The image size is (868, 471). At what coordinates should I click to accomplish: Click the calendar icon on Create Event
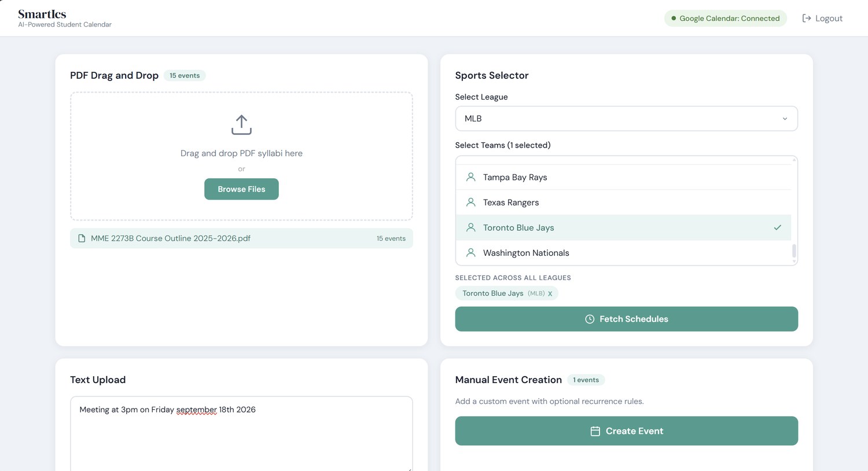pyautogui.click(x=595, y=431)
